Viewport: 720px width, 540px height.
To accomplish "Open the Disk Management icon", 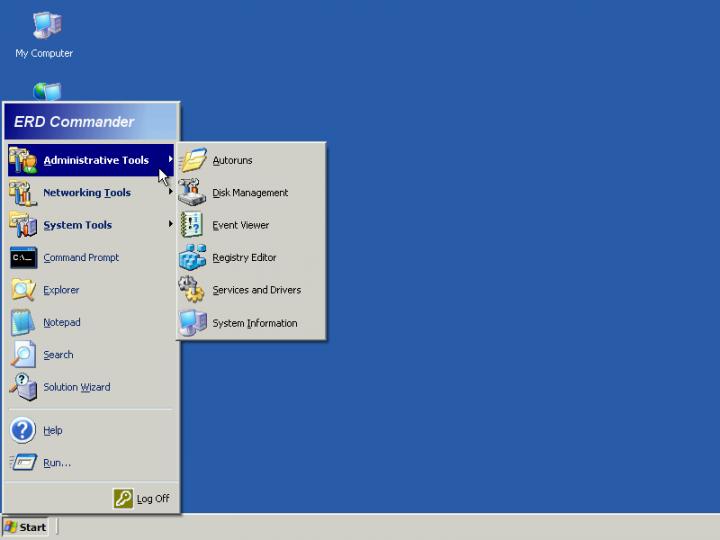I will pyautogui.click(x=192, y=193).
